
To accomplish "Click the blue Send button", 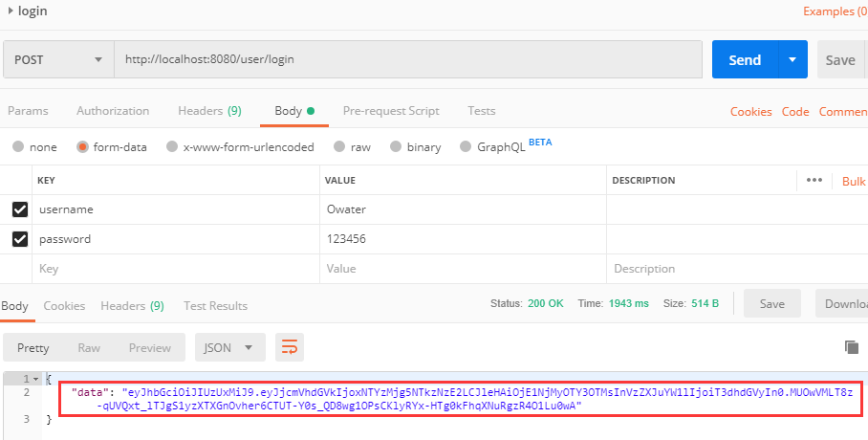I will click(745, 59).
